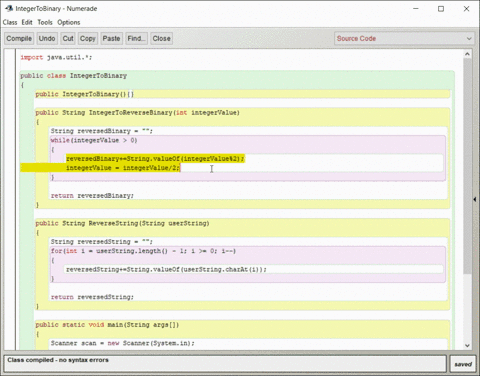
Task: Close the window with the X icon
Action: (466, 9)
